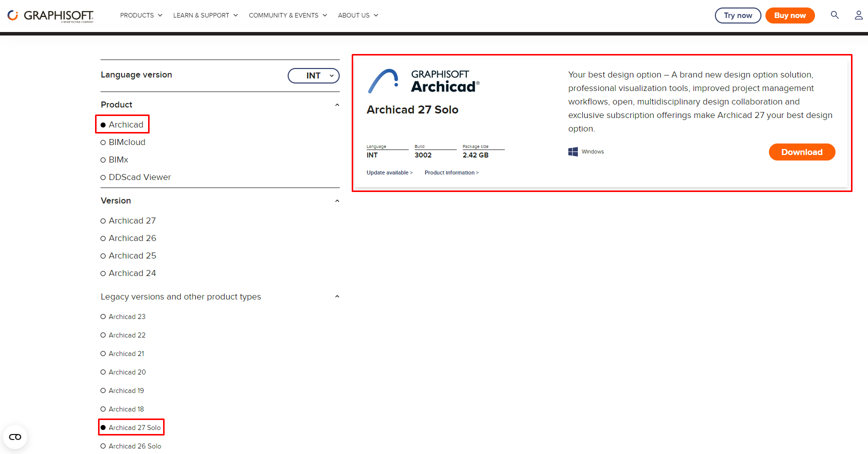
Task: Click the chevron next to PRODUCTS
Action: (x=160, y=15)
